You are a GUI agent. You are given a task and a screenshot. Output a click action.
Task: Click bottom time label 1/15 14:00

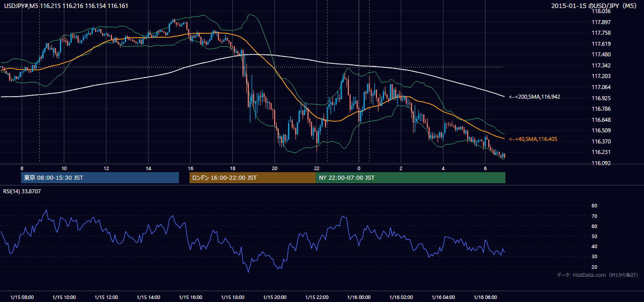(x=148, y=297)
